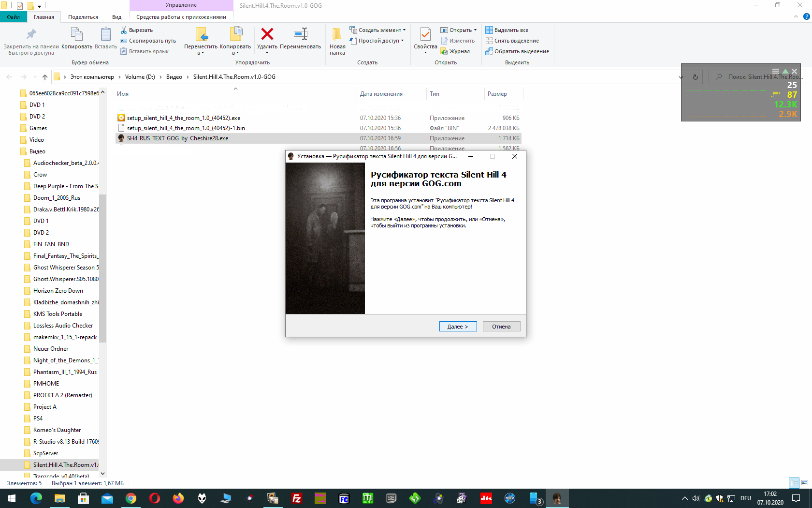The width and height of the screenshot is (812, 508).
Task: Expand recent locations dropdown arrow
Action: (35, 77)
